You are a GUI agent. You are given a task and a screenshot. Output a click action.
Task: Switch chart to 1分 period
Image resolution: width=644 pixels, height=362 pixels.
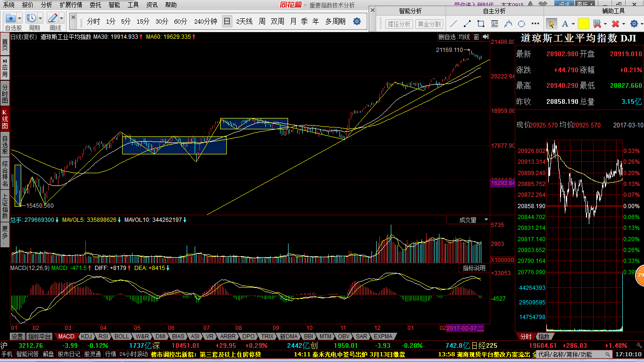coord(110,21)
